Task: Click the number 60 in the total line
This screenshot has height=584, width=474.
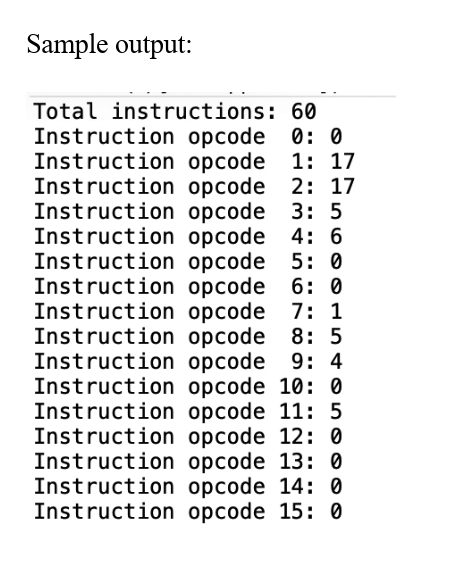Action: coord(304,111)
